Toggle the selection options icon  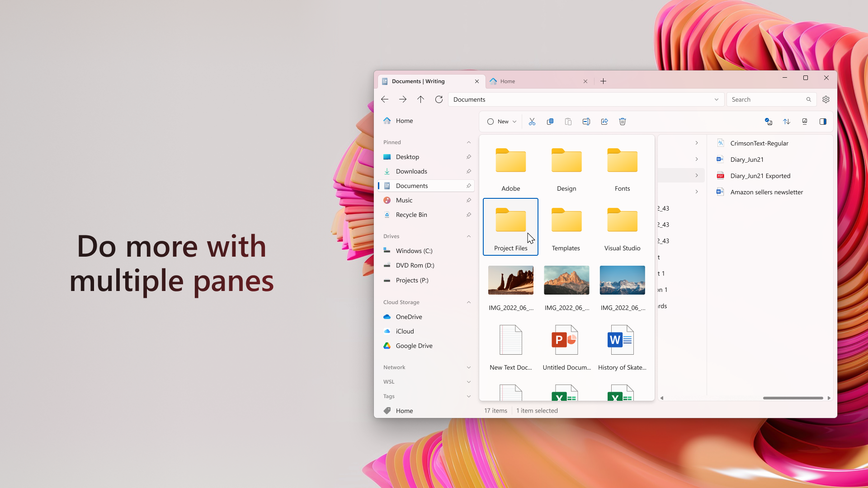(768, 122)
